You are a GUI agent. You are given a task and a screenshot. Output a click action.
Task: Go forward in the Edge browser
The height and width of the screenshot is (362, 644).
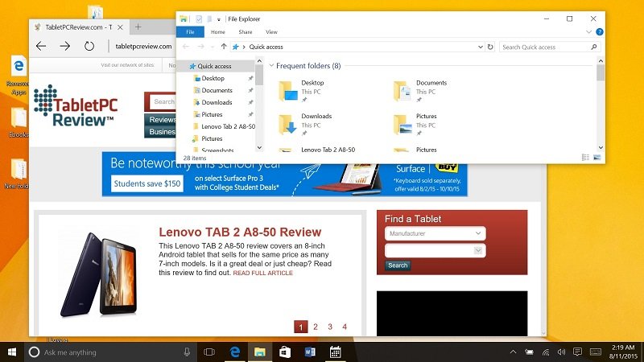pyautogui.click(x=65, y=46)
